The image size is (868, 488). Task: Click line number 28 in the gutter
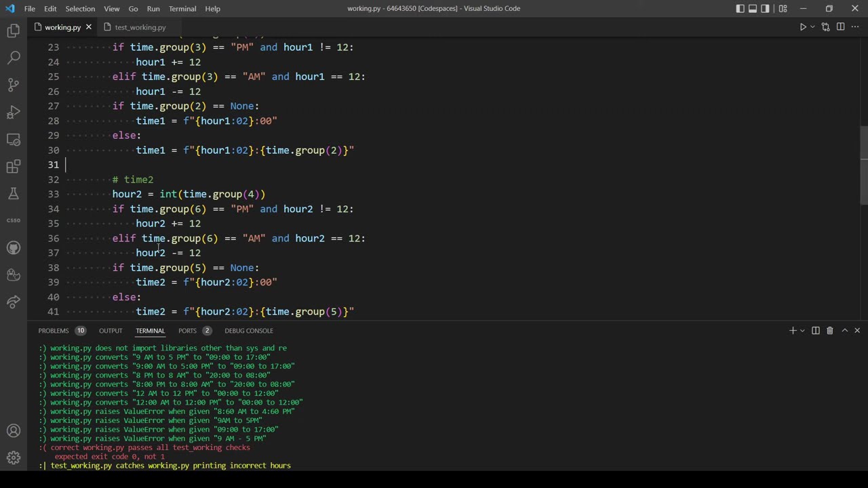(53, 121)
